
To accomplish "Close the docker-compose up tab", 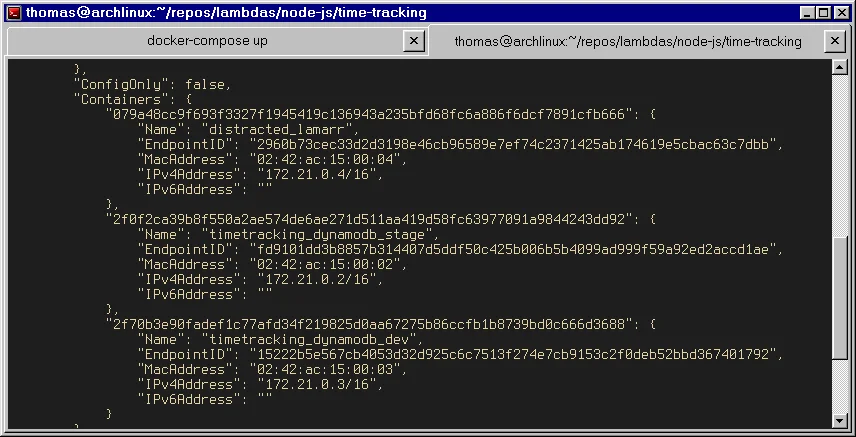I will pos(413,41).
